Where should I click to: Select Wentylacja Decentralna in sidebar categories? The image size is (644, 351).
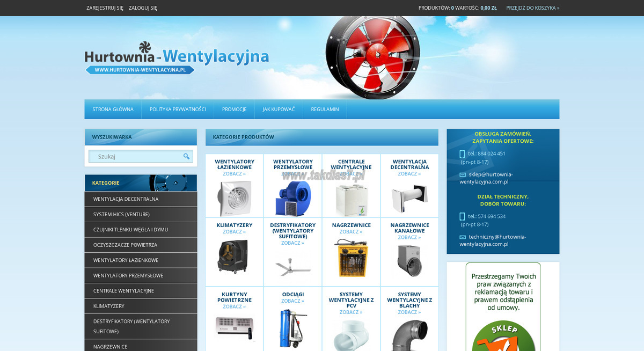141,199
